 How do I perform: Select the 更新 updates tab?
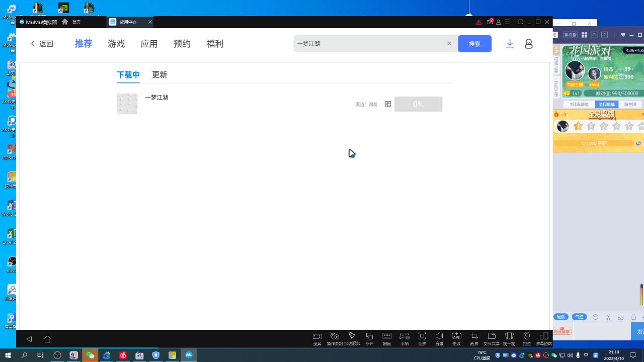pyautogui.click(x=159, y=75)
